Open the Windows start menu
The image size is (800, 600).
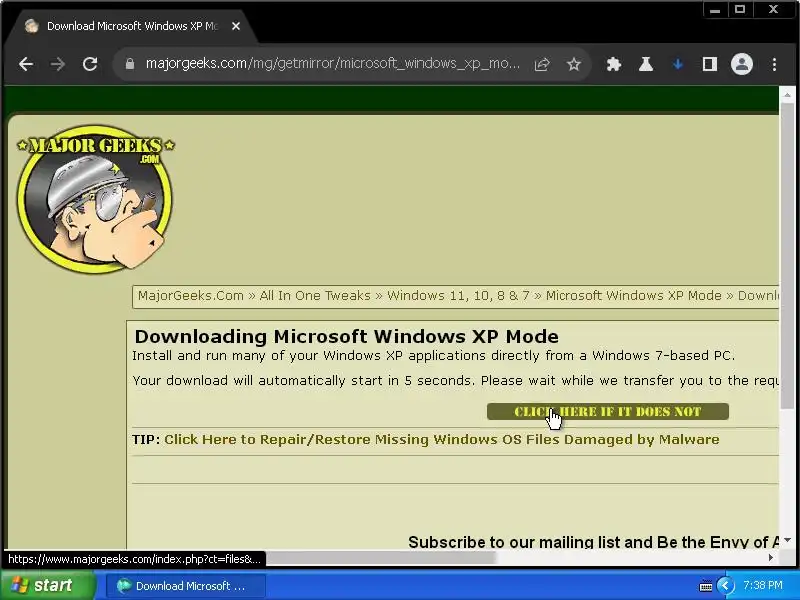click(x=47, y=585)
